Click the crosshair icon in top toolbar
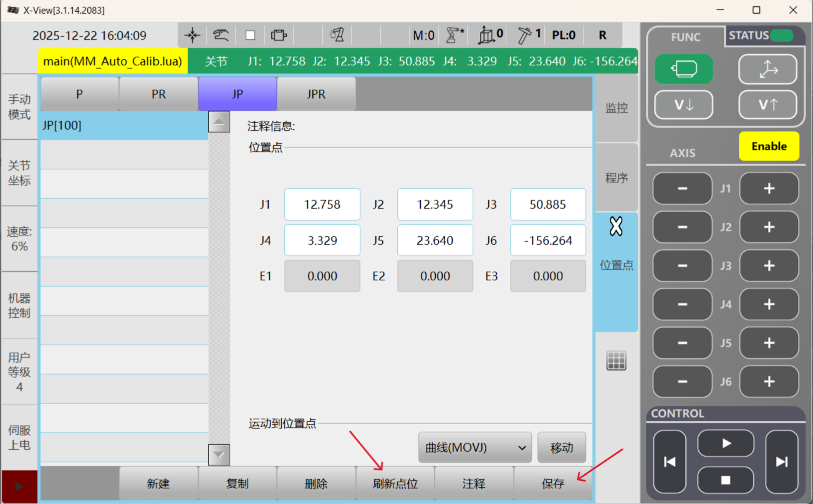This screenshot has height=504, width=813. tap(193, 36)
